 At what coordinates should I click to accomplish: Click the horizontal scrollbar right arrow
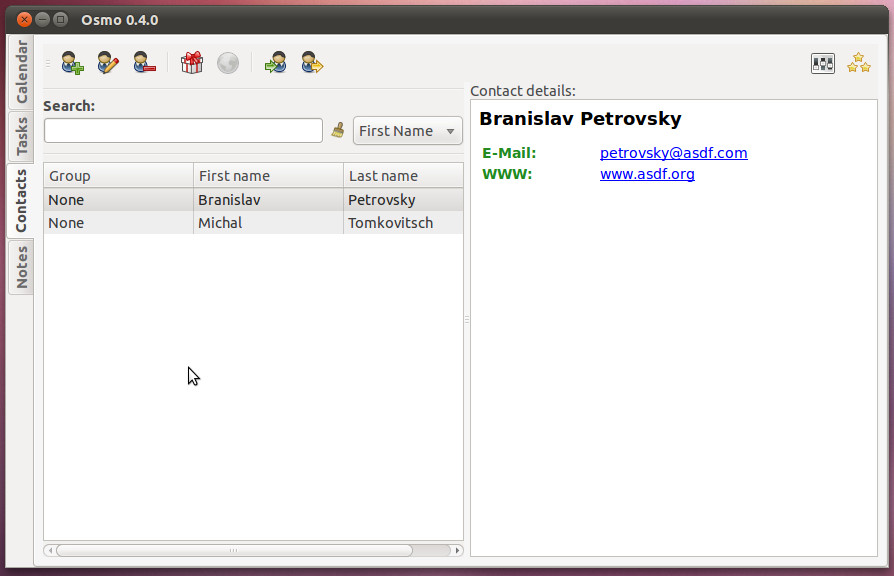click(457, 550)
